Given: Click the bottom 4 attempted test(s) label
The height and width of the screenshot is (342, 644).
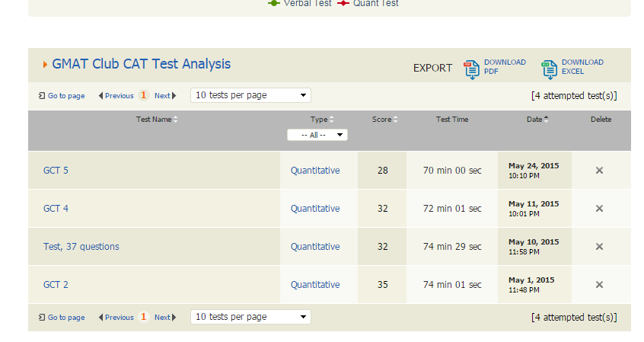Looking at the screenshot, I should click(x=574, y=318).
